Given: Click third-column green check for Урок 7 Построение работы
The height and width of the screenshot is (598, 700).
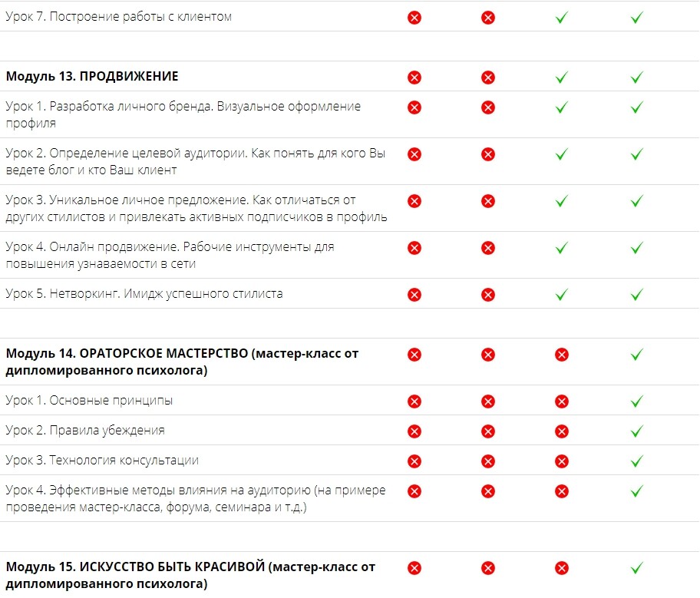Looking at the screenshot, I should coord(562,18).
